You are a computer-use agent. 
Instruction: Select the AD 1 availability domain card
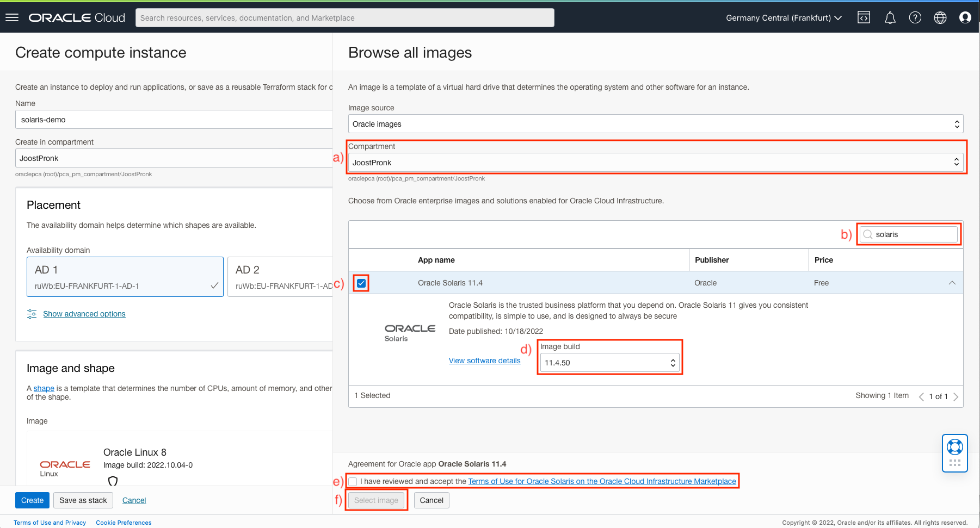point(125,277)
